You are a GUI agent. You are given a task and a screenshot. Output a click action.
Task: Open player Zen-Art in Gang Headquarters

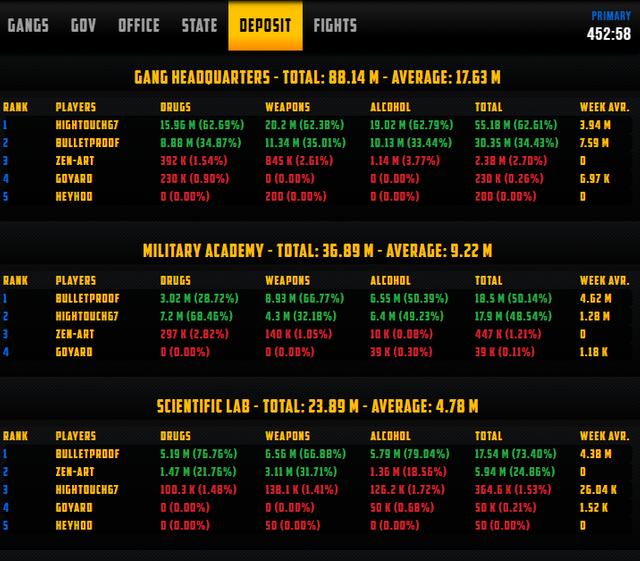pyautogui.click(x=75, y=161)
